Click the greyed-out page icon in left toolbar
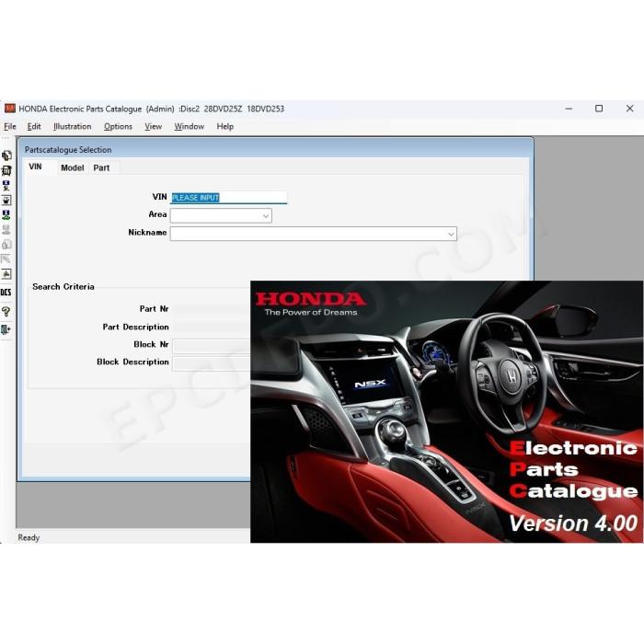644x644 pixels. point(6,245)
